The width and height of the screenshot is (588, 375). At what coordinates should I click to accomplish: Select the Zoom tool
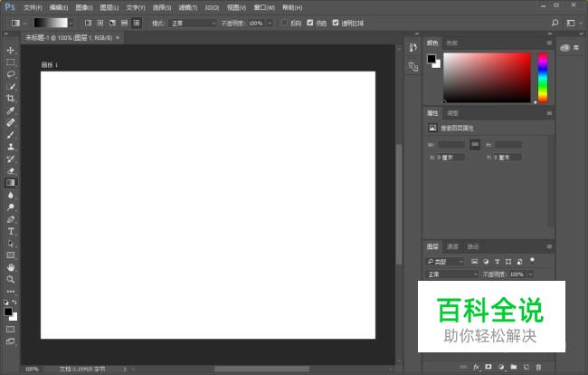11,279
